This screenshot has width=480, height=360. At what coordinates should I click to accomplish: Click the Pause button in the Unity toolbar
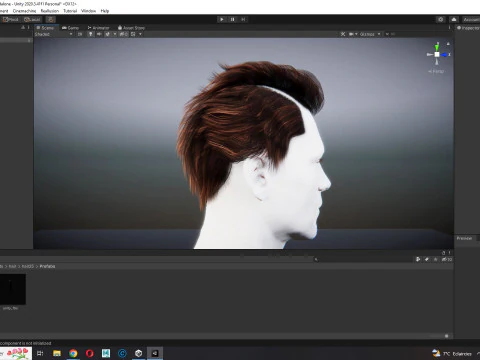[x=233, y=19]
